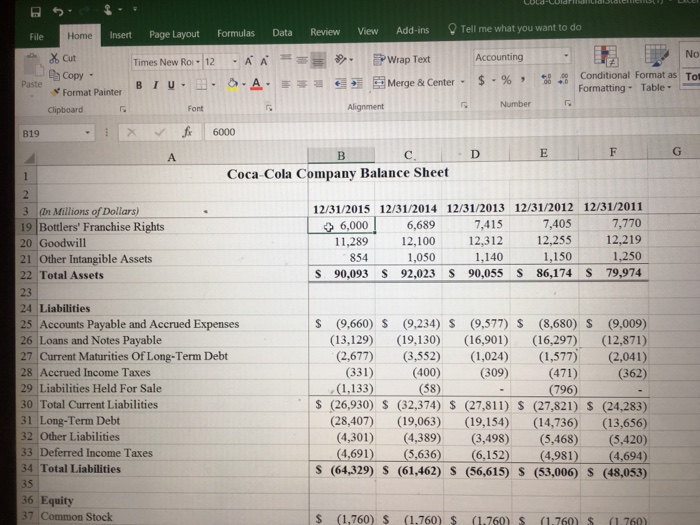Viewport: 700px width, 525px height.
Task: Click Goodwill cell in column A
Action: (172, 243)
